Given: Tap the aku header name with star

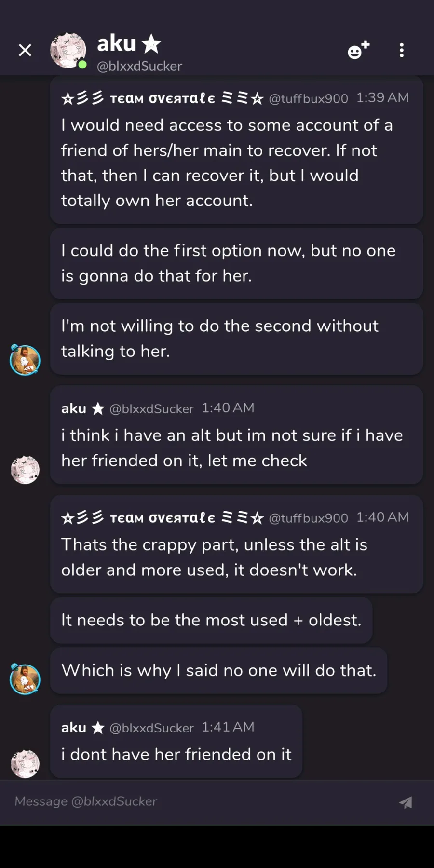Looking at the screenshot, I should pyautogui.click(x=129, y=43).
